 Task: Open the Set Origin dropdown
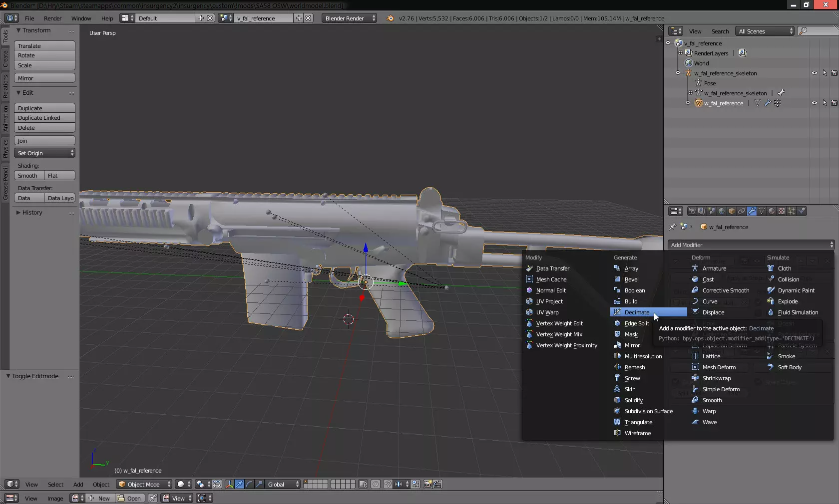44,153
